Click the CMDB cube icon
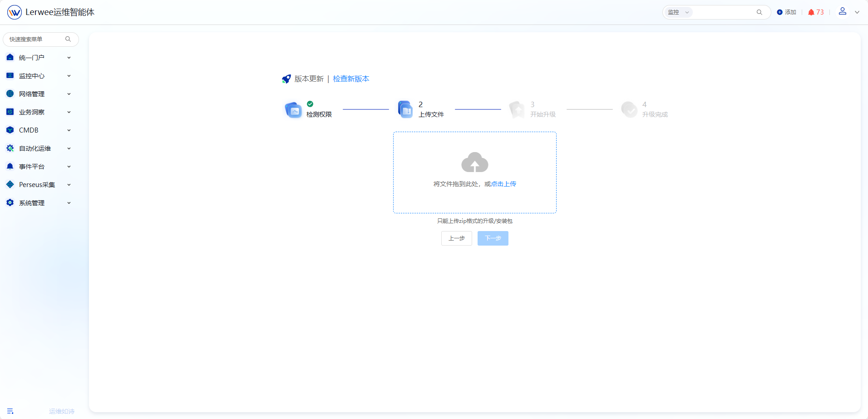The width and height of the screenshot is (868, 419). click(10, 130)
